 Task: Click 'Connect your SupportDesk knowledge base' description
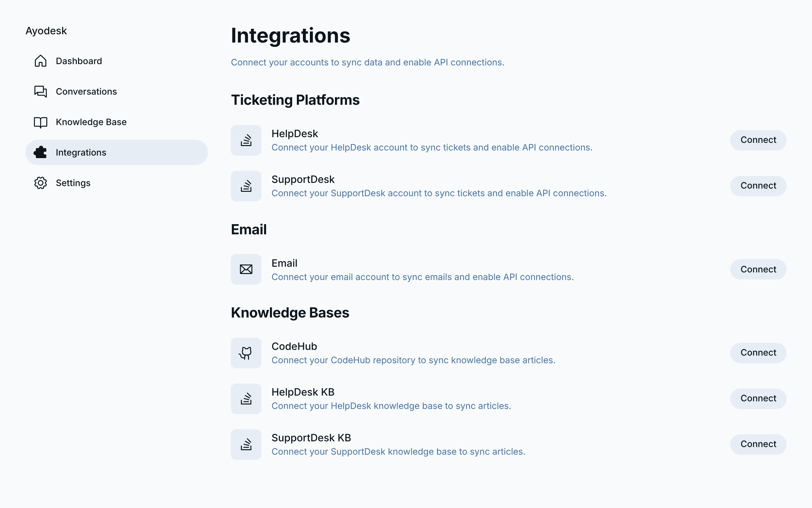[x=398, y=451]
